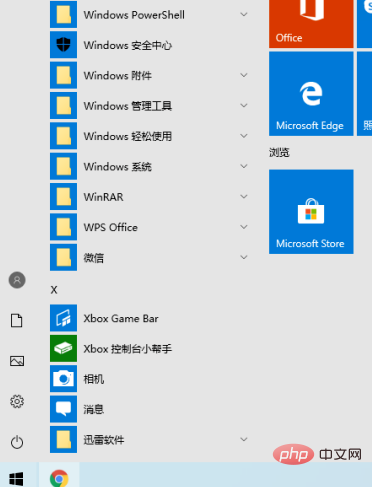Select the Xbox Game Bar label
Viewport: 372px width, 487px height.
[x=121, y=318]
